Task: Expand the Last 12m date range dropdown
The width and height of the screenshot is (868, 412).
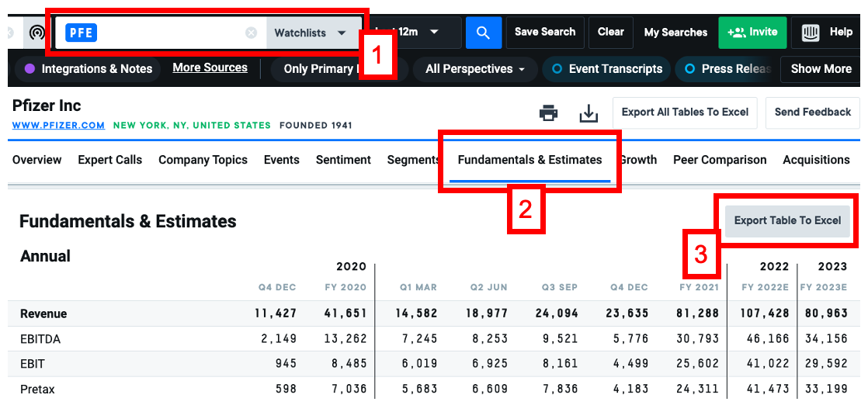Action: click(415, 32)
